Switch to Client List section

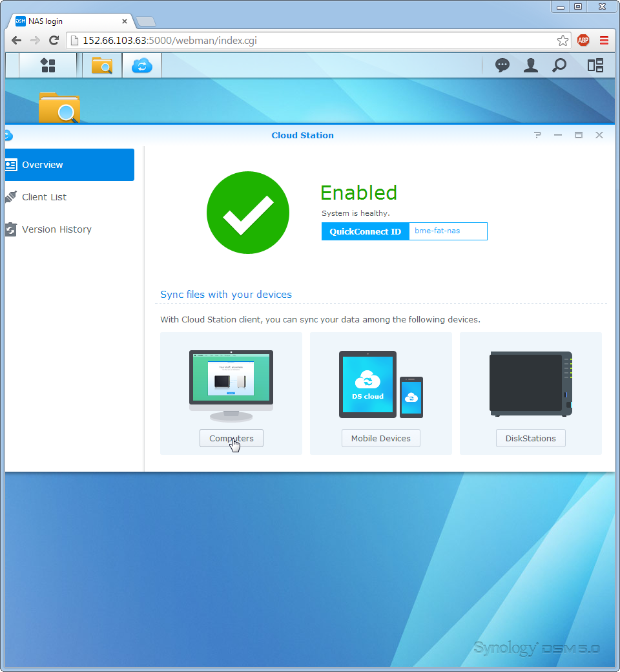coord(44,197)
